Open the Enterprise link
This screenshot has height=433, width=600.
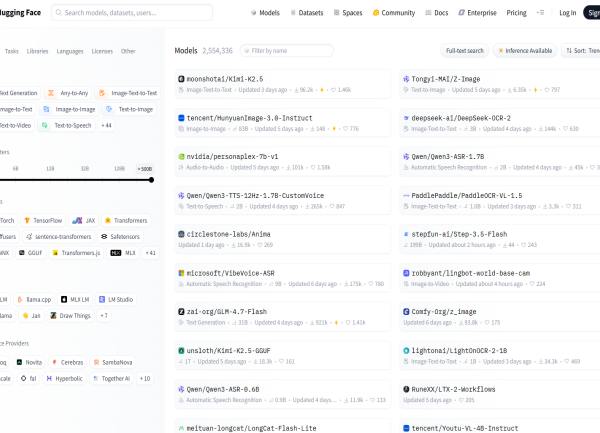pyautogui.click(x=478, y=13)
